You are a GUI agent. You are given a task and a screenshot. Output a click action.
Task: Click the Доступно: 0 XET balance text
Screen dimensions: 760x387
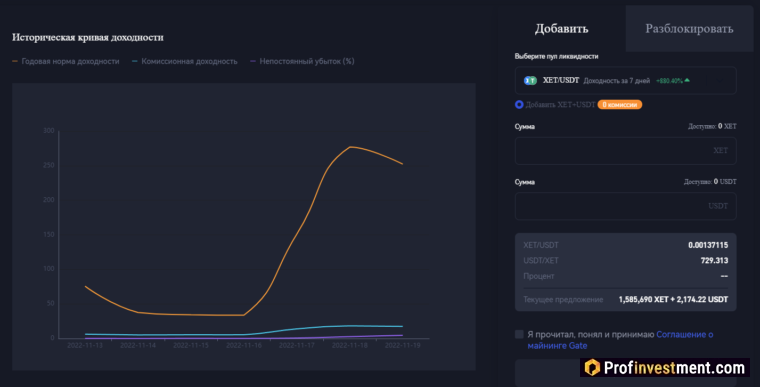point(712,126)
